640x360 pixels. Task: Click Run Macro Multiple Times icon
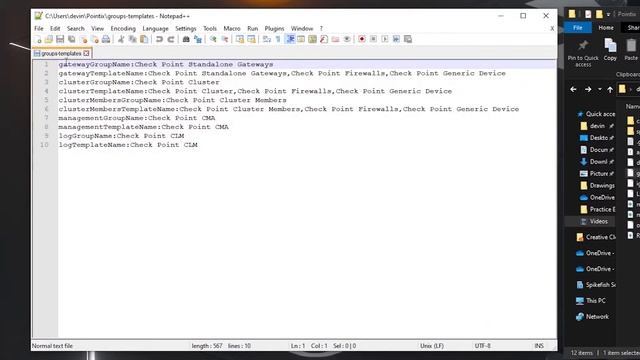(396, 39)
